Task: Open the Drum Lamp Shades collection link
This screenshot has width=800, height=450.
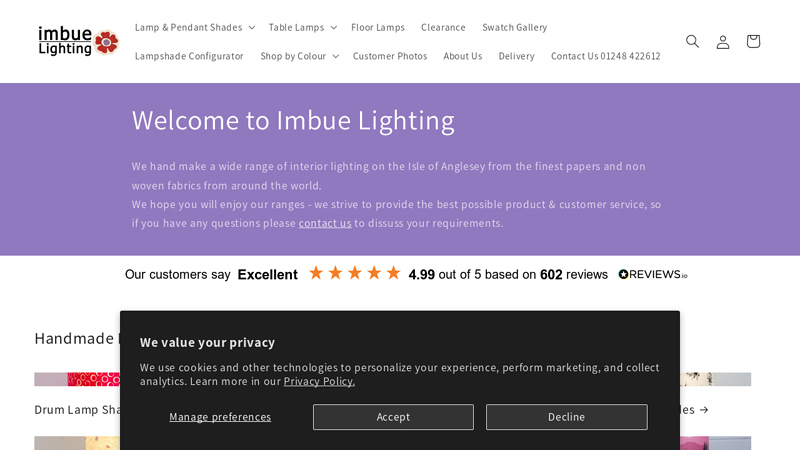Action: pyautogui.click(x=77, y=410)
